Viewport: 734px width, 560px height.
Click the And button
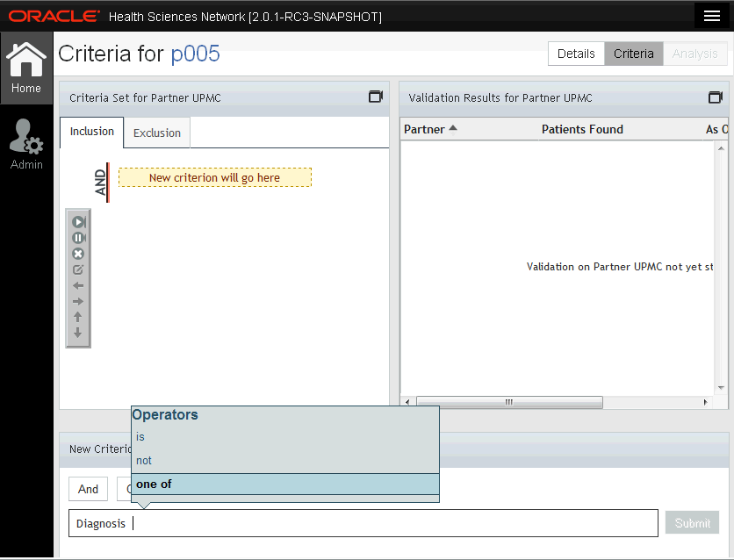point(88,489)
